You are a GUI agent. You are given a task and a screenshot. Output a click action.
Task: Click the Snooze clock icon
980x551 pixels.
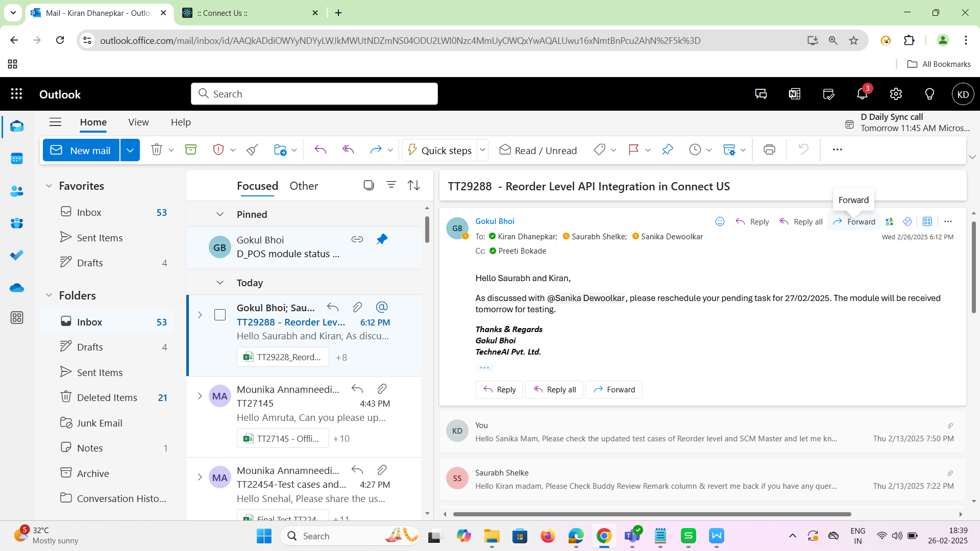(x=695, y=150)
